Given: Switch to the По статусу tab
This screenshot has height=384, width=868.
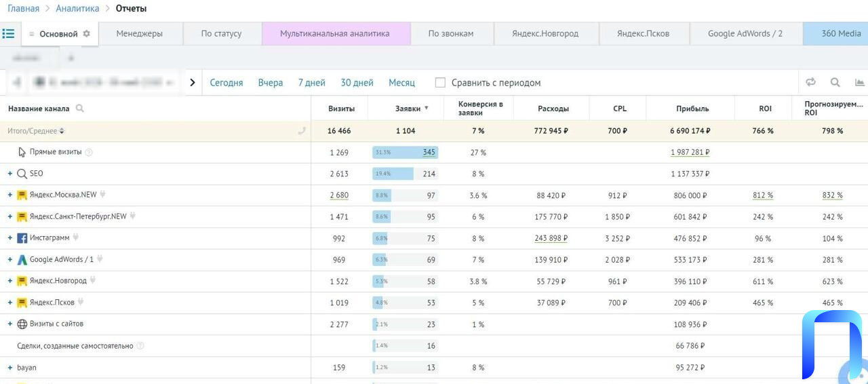Looking at the screenshot, I should click(x=221, y=33).
